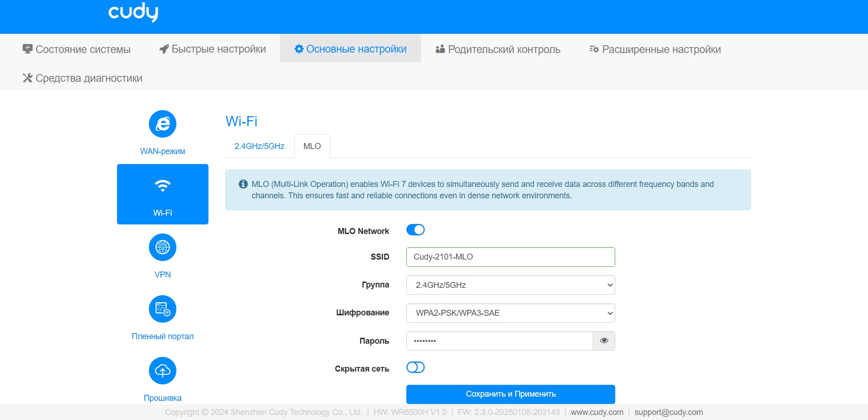Click the Шифрование label
Viewport: 868px width, 420px height.
point(363,313)
